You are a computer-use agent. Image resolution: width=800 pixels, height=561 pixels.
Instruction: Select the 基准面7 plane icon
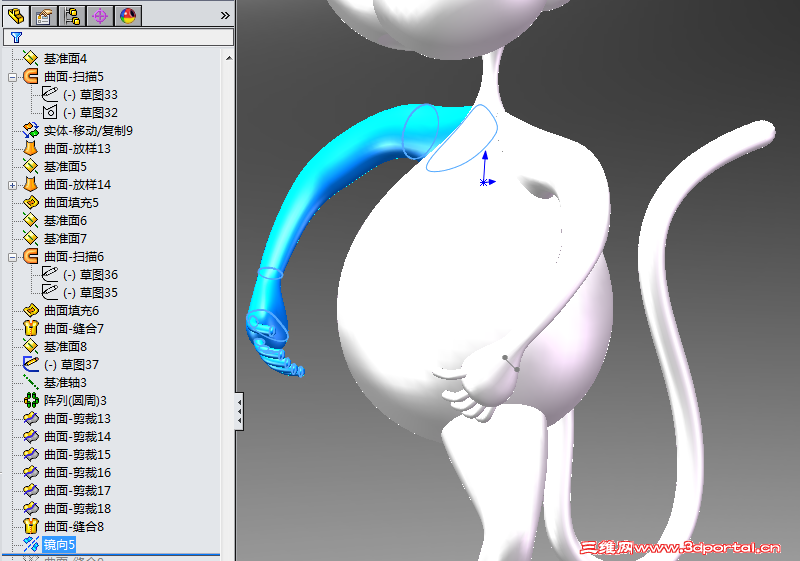[x=31, y=238]
